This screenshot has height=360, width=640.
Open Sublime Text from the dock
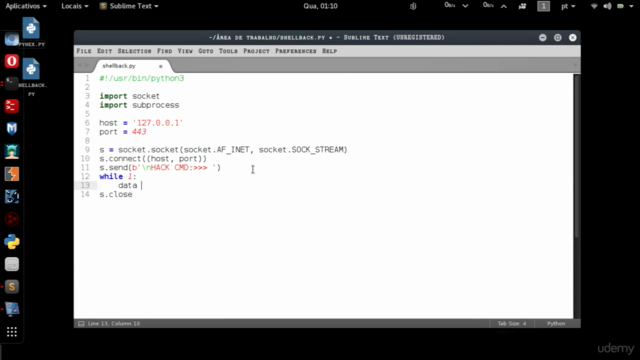tap(12, 287)
